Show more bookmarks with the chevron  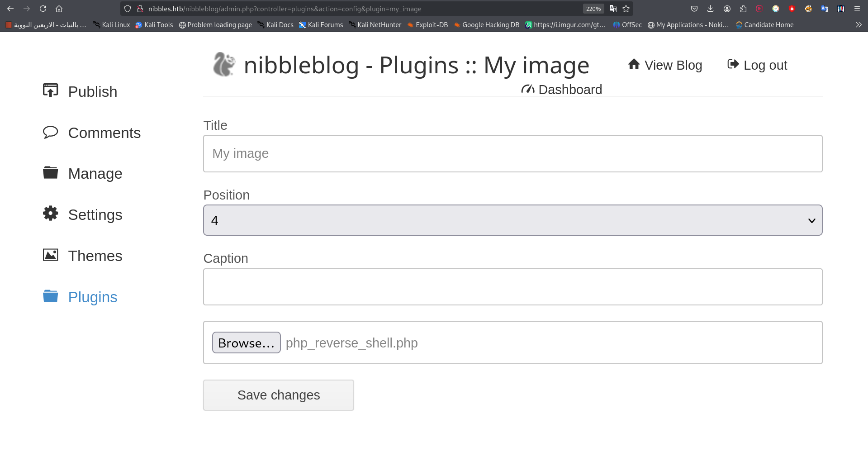(x=859, y=25)
